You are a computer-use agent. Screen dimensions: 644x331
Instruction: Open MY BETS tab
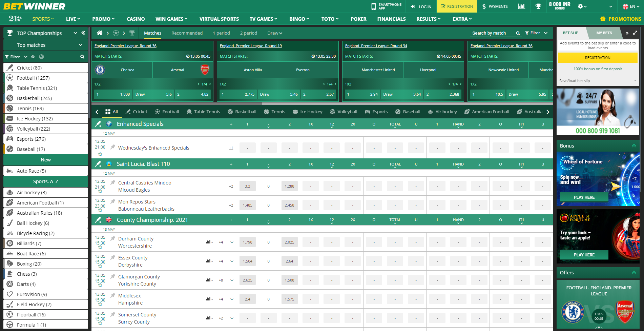pos(604,33)
